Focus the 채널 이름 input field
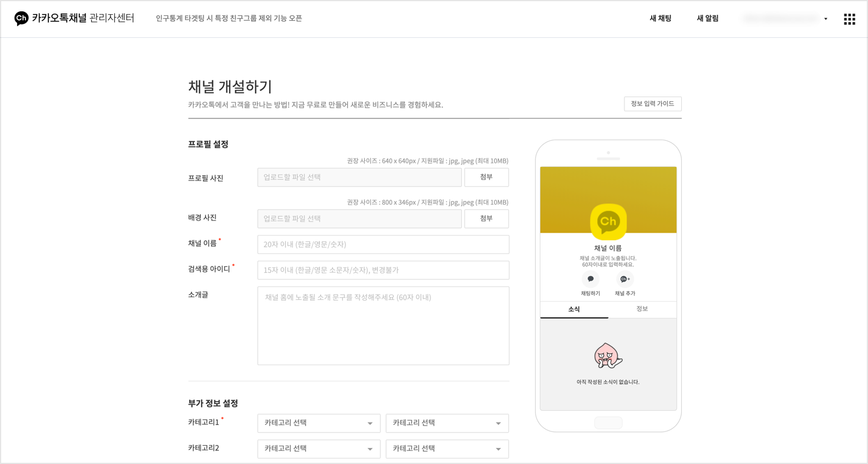868x464 pixels. tap(383, 244)
